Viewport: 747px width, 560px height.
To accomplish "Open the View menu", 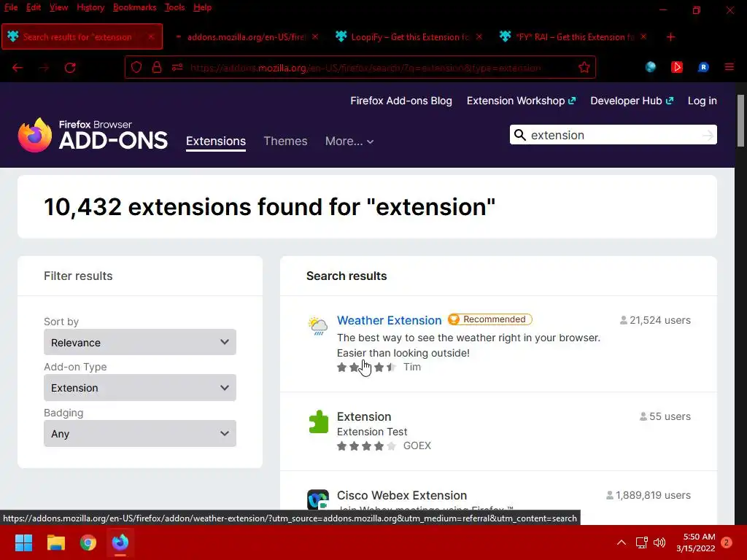I will pyautogui.click(x=58, y=7).
